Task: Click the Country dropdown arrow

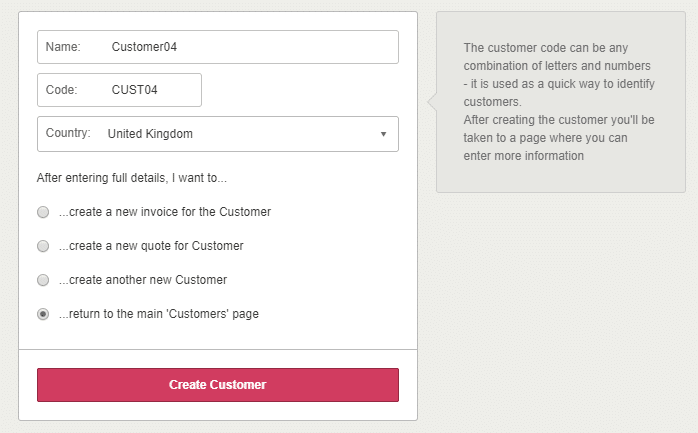Action: point(383,134)
